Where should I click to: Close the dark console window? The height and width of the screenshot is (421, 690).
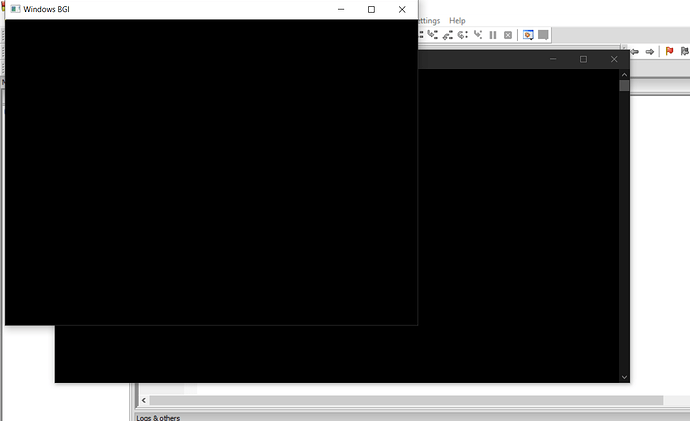pyautogui.click(x=614, y=59)
